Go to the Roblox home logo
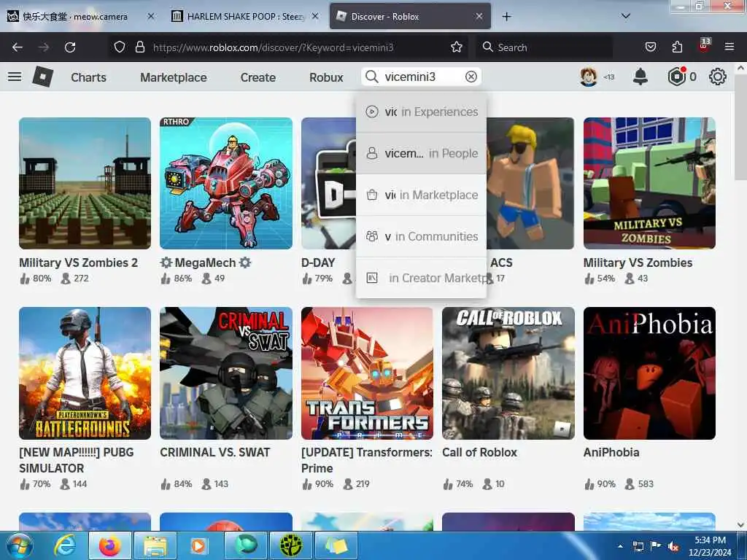This screenshot has width=747, height=560. pyautogui.click(x=42, y=77)
